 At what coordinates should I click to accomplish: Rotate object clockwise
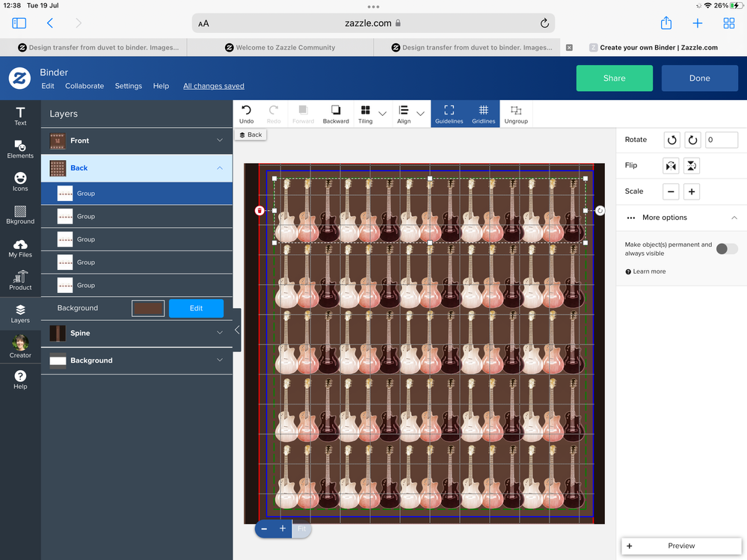point(692,140)
